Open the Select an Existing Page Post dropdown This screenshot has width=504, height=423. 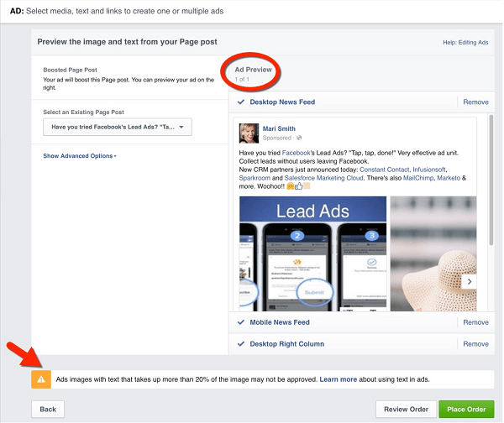click(118, 127)
